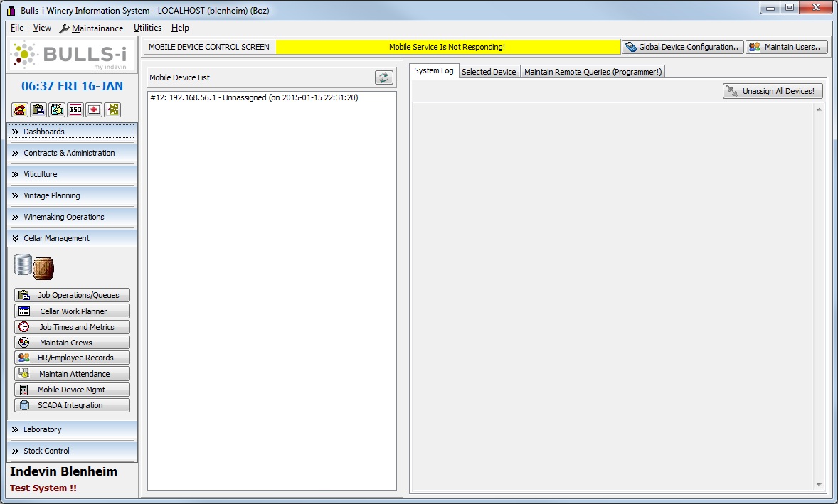This screenshot has height=504, width=838.
Task: Open Global Device Configuration
Action: pos(682,47)
